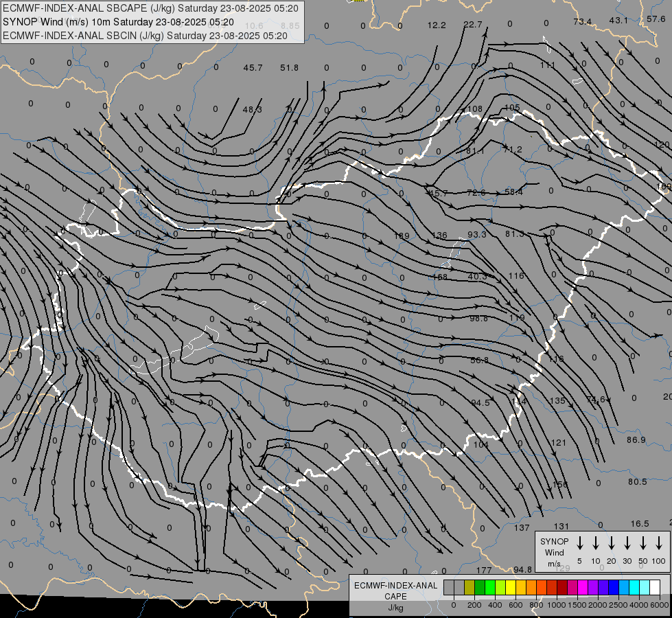Click the map value 58.4
Viewport: 672px width, 618px height.
coord(513,192)
